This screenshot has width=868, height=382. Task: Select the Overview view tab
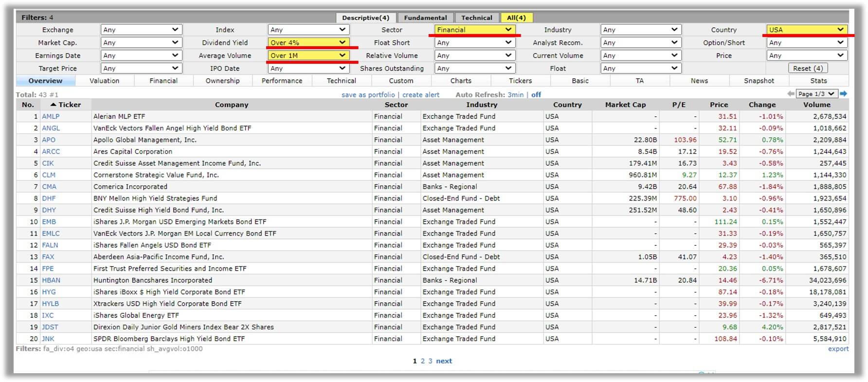pyautogui.click(x=45, y=81)
